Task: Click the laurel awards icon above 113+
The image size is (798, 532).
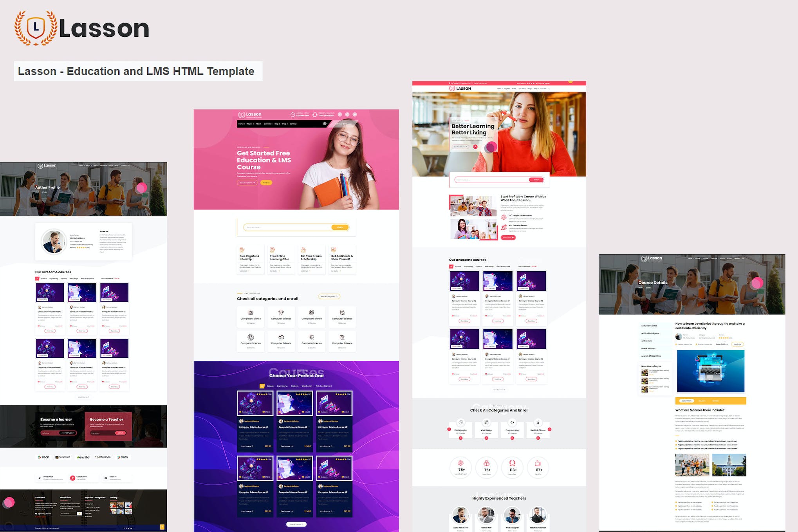Action: click(x=512, y=463)
